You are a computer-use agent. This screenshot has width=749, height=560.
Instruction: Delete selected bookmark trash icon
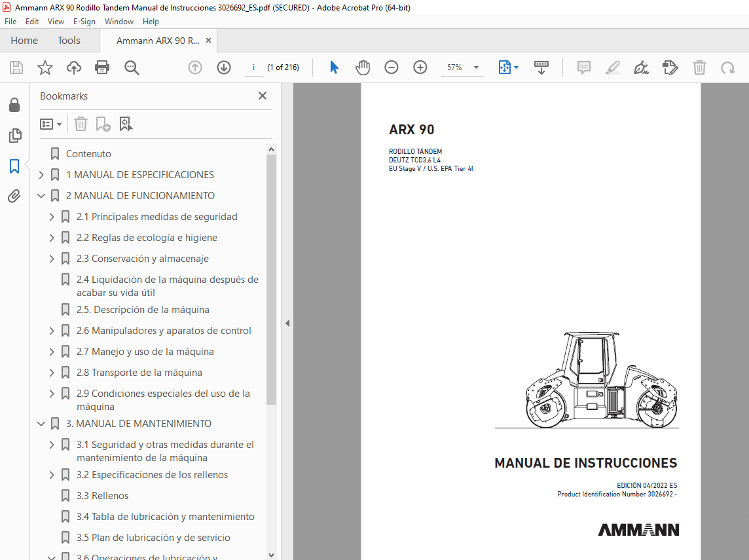point(81,124)
